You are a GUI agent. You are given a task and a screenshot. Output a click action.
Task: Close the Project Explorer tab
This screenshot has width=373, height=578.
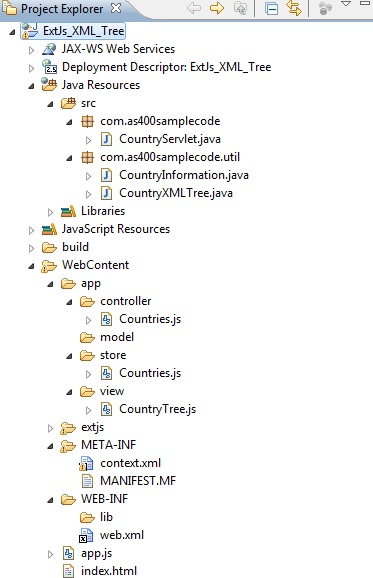coord(116,8)
